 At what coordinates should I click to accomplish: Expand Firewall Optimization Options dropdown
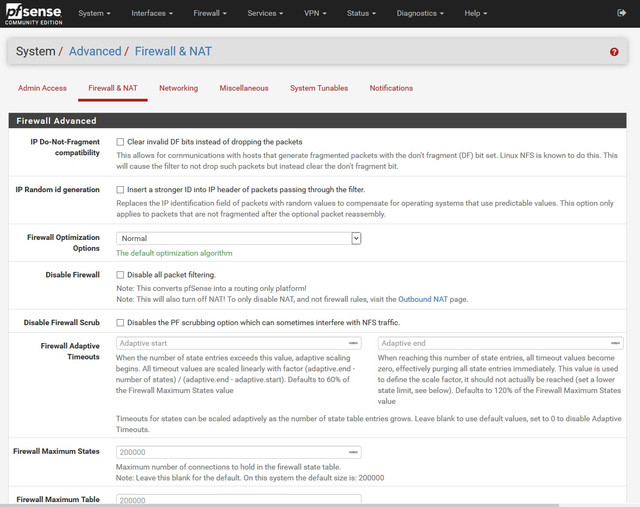pos(238,238)
